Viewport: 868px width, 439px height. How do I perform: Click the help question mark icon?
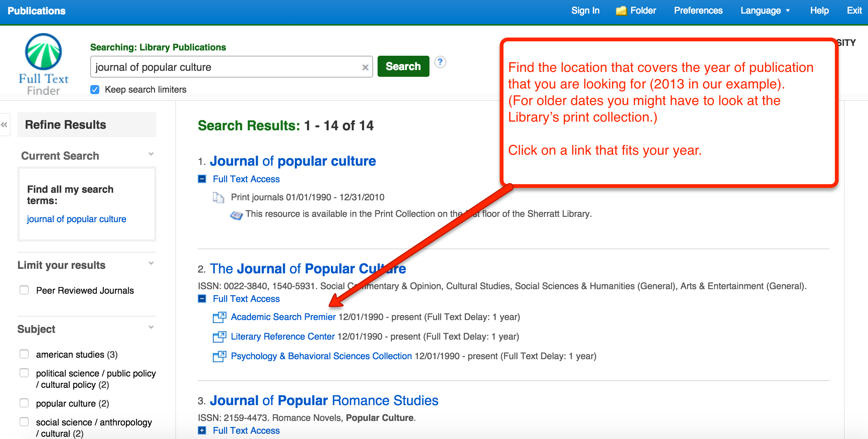[440, 62]
